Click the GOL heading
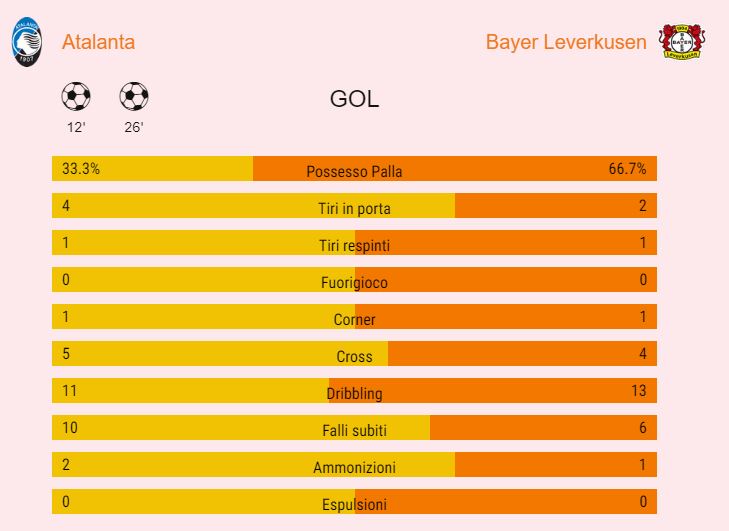This screenshot has width=729, height=531. 354,100
